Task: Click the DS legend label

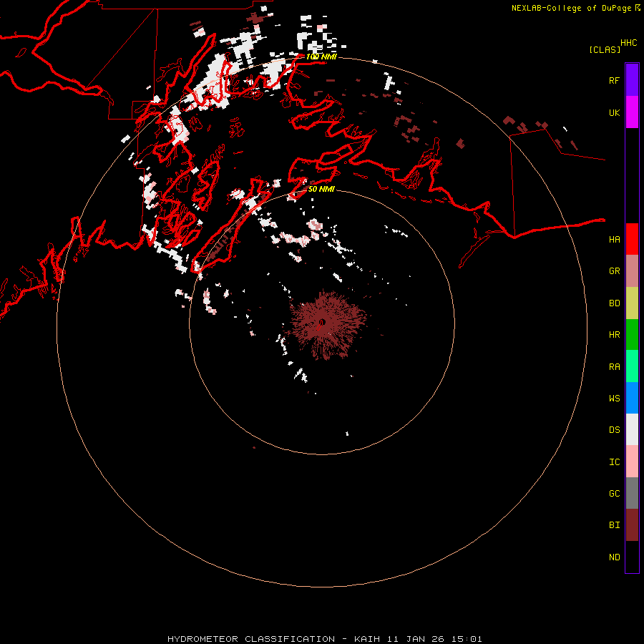Action: [x=614, y=430]
